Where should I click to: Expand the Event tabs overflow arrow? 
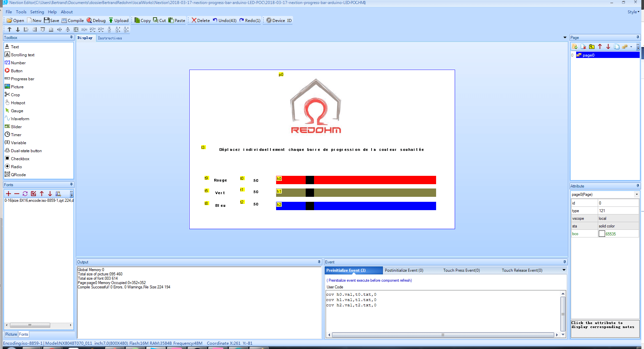564,270
